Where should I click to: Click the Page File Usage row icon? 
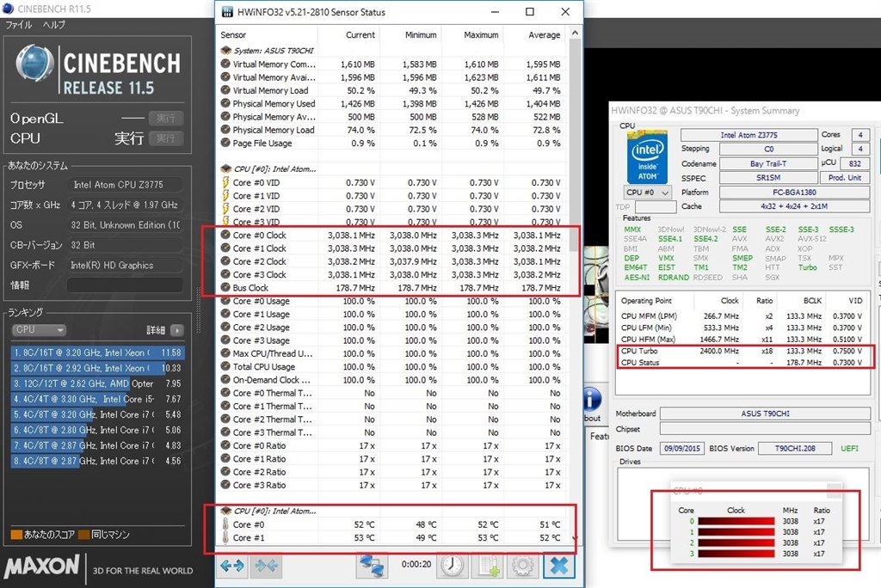point(225,143)
